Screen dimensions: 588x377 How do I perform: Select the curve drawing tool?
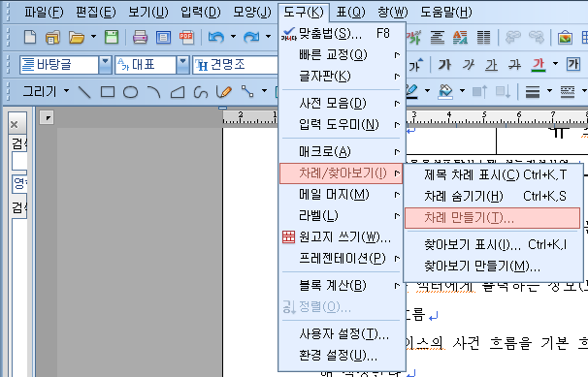tap(201, 92)
